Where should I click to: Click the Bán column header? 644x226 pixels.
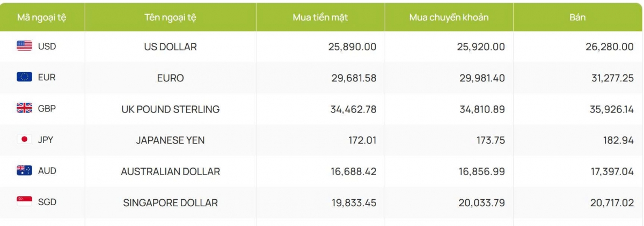point(577,18)
